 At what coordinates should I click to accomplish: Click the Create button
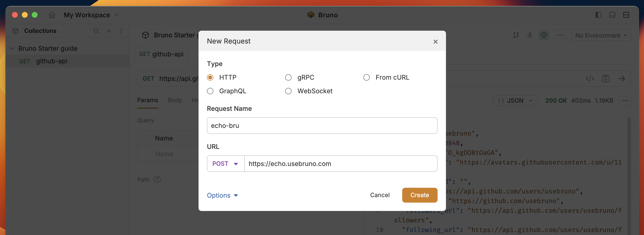pyautogui.click(x=420, y=195)
